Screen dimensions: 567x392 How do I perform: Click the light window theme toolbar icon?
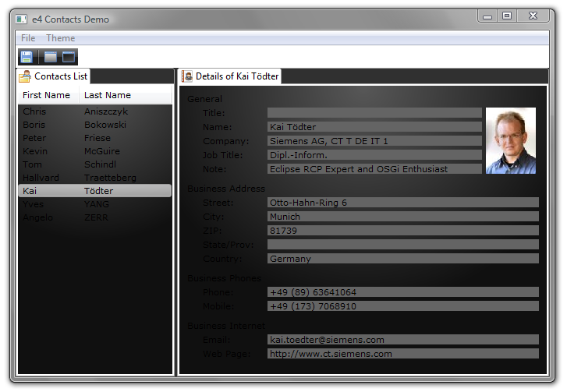coord(50,57)
